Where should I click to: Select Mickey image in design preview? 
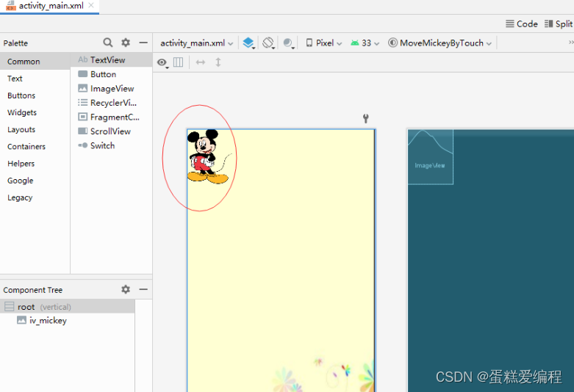click(209, 156)
